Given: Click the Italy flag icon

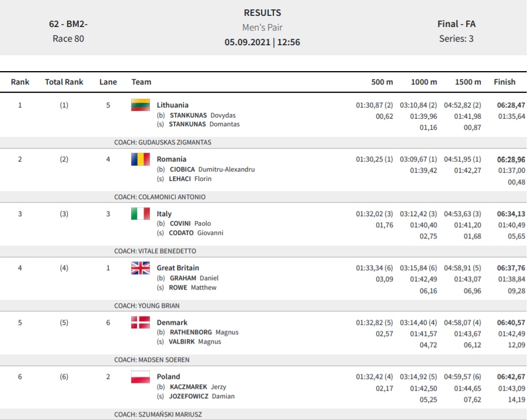Looking at the screenshot, I should coord(140,214).
